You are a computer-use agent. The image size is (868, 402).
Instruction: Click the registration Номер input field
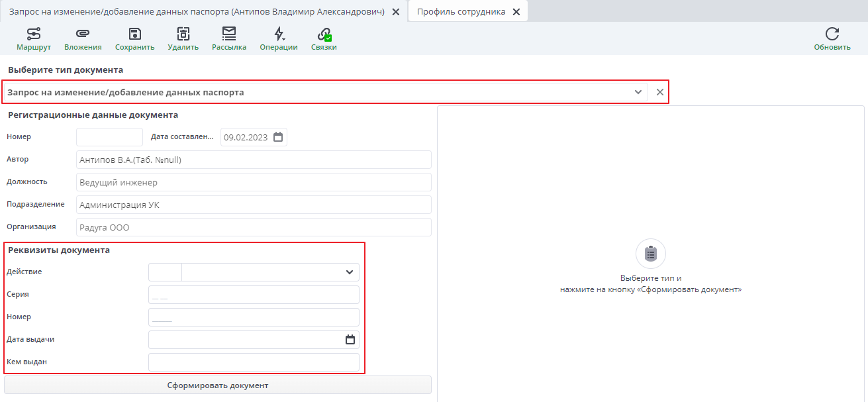[x=109, y=137]
